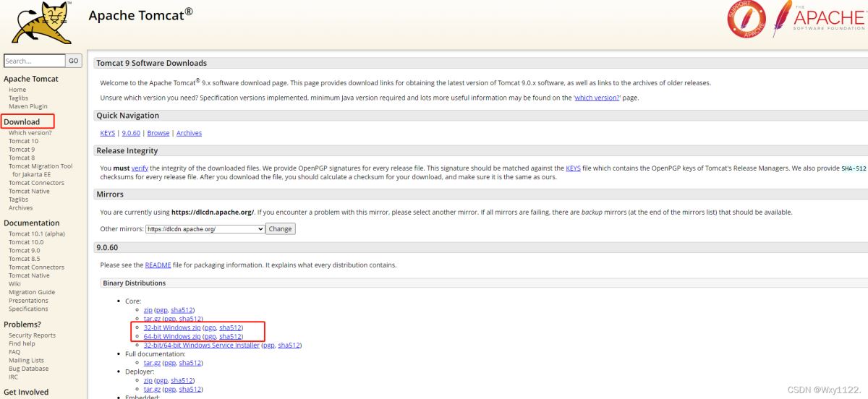This screenshot has width=868, height=399.
Task: Open sha512 for 64-bit Windows zip
Action: click(x=231, y=336)
